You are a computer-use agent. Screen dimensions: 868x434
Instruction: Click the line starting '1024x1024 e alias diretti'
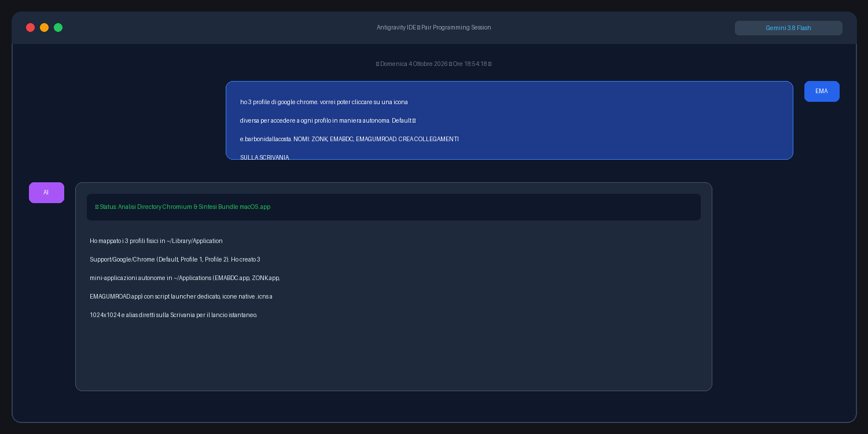(174, 315)
